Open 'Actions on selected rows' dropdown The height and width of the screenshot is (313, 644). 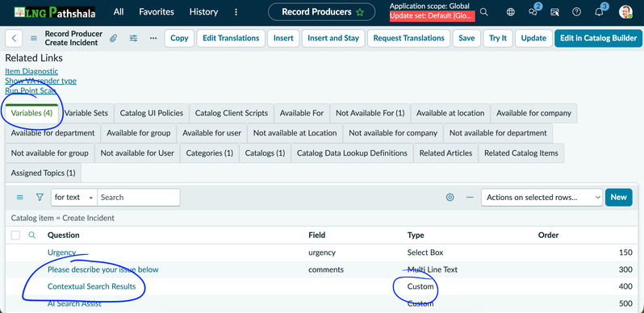tap(542, 197)
